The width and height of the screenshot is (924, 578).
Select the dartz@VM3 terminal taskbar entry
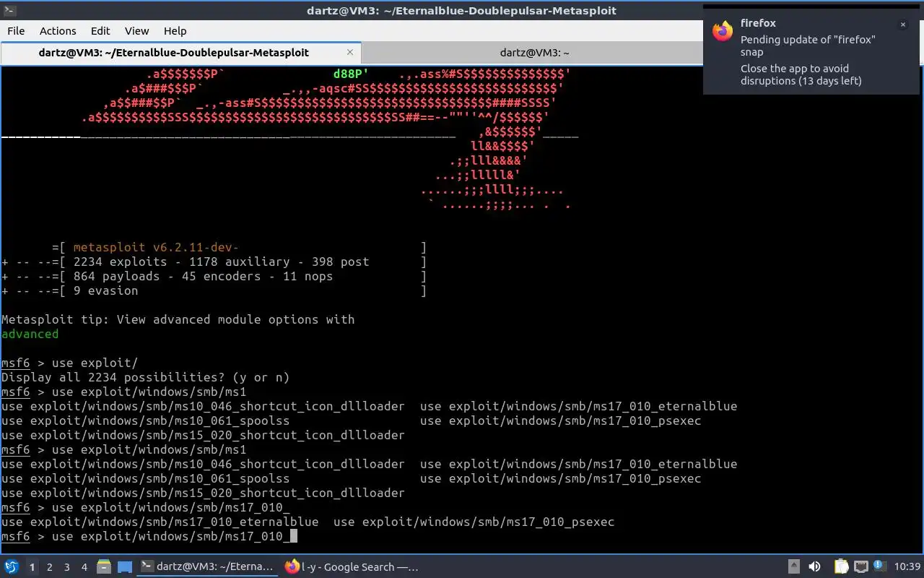point(208,567)
